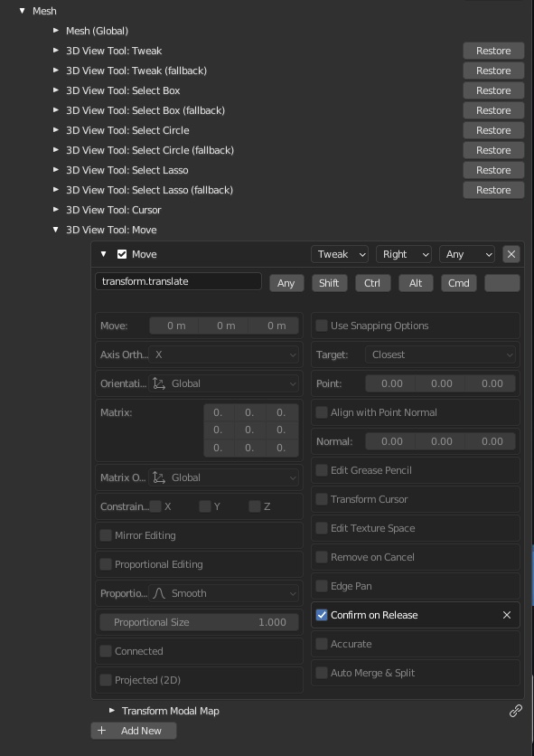
Task: Click the X next to Confirm on Release
Action: pyautogui.click(x=507, y=615)
